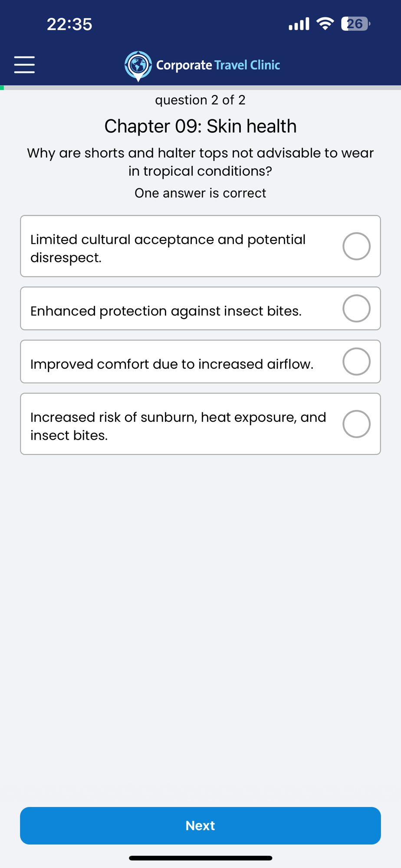Tap the 'Limited cultural acceptance' answer text

168,248
